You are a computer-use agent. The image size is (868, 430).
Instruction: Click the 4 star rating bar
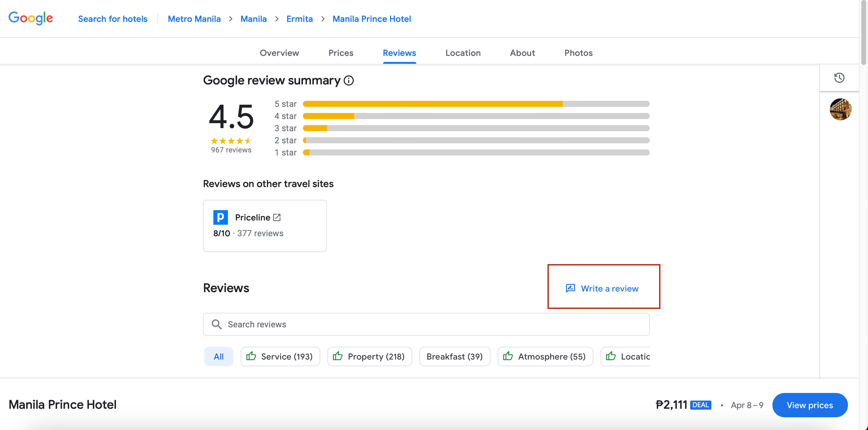click(x=476, y=116)
